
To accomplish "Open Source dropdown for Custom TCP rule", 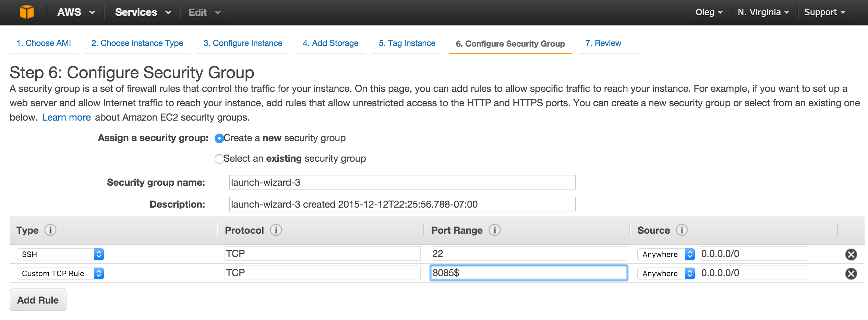I will pyautogui.click(x=666, y=273).
